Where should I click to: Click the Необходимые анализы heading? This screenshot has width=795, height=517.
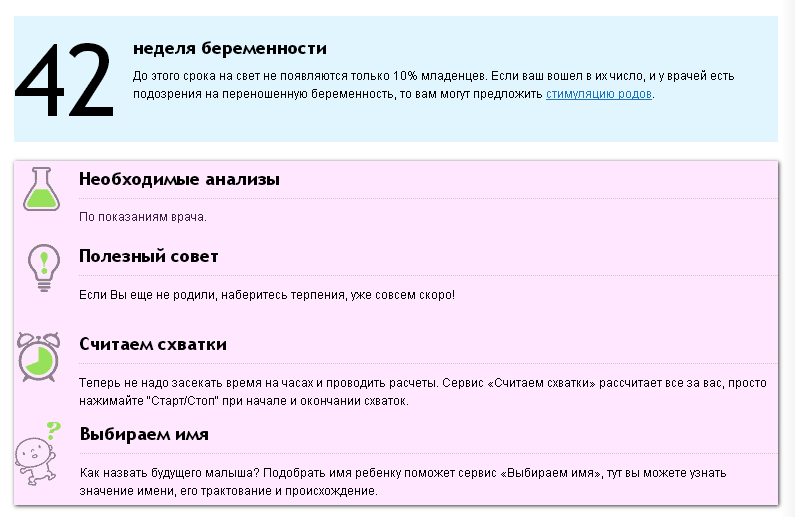tap(179, 179)
